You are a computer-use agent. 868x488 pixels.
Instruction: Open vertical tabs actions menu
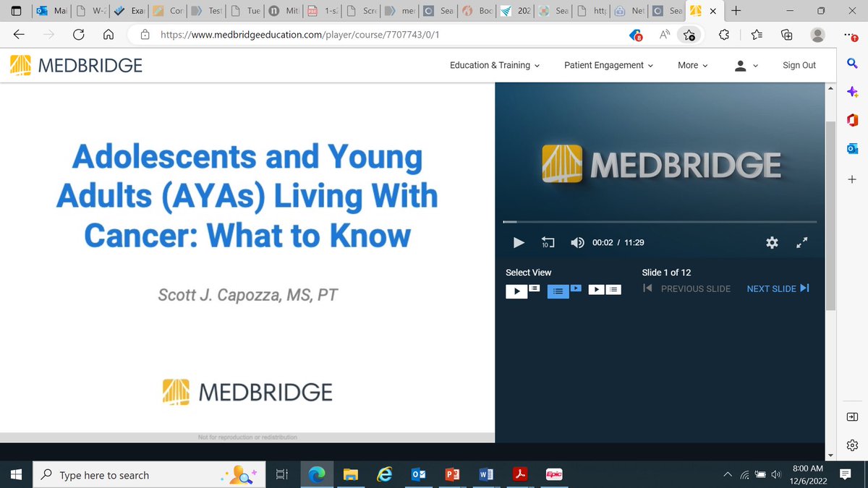[16, 11]
